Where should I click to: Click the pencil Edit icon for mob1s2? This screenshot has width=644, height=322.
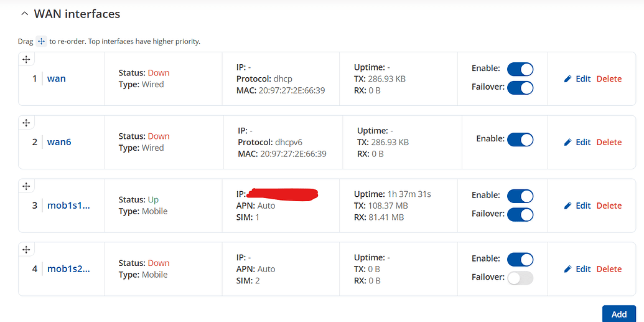[x=567, y=269]
